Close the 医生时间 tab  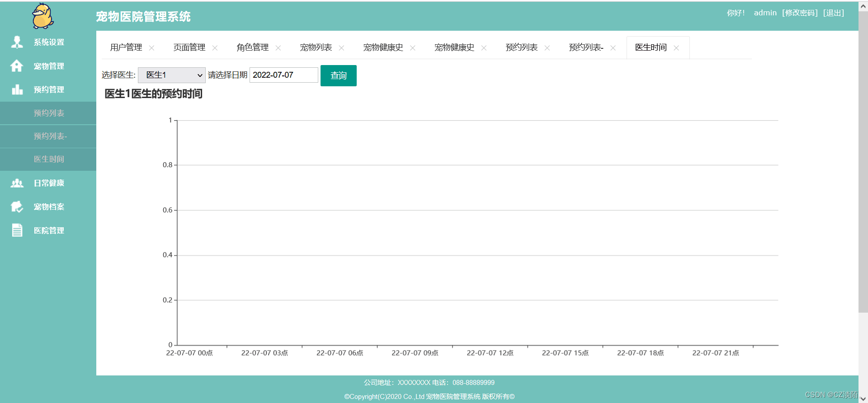(676, 48)
